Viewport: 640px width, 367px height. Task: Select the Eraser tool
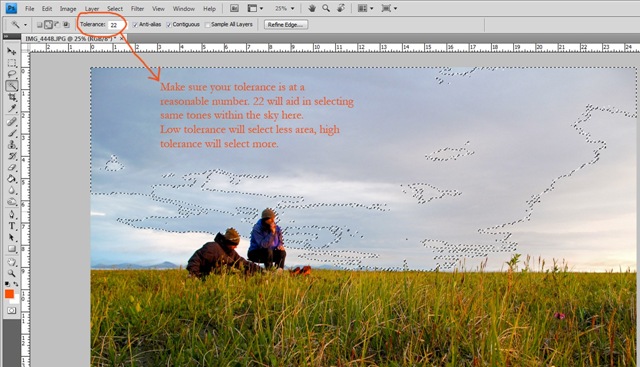[11, 167]
